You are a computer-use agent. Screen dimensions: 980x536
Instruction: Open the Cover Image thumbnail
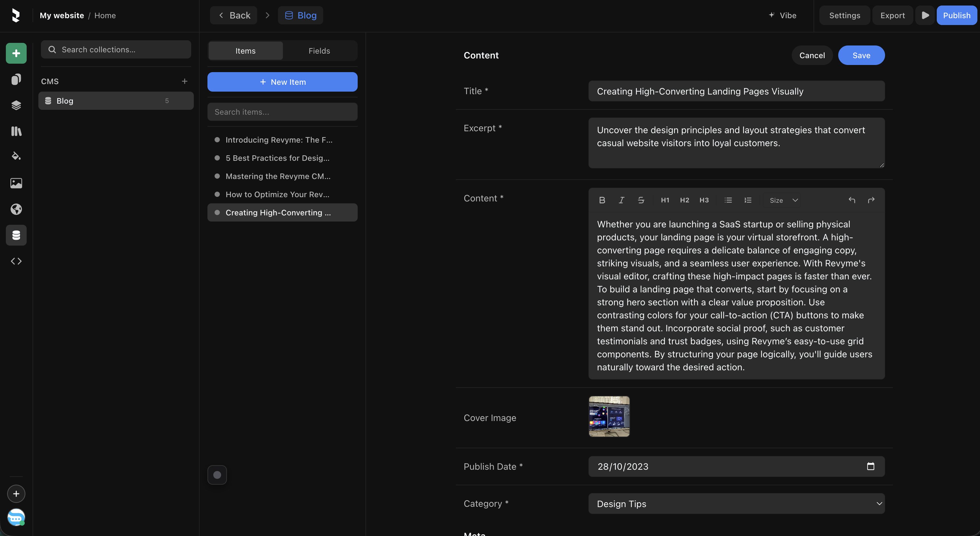pyautogui.click(x=609, y=416)
